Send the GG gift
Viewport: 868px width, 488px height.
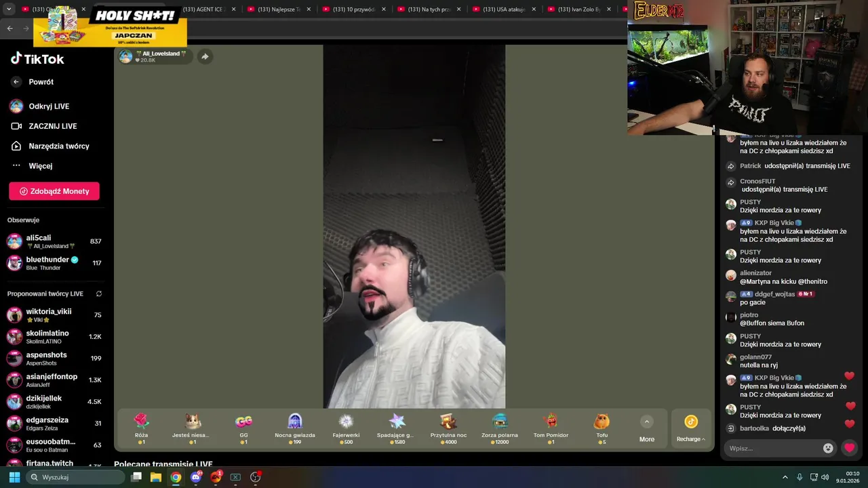click(x=243, y=428)
